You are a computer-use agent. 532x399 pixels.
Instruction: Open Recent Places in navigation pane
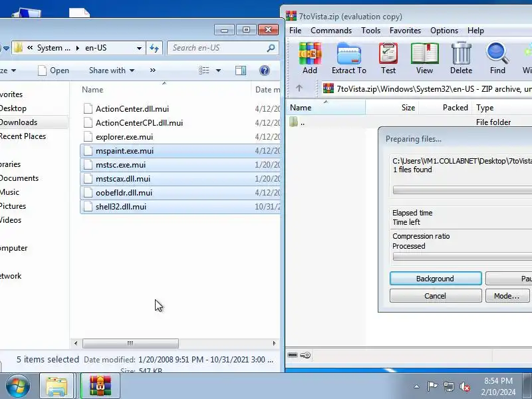tap(23, 136)
